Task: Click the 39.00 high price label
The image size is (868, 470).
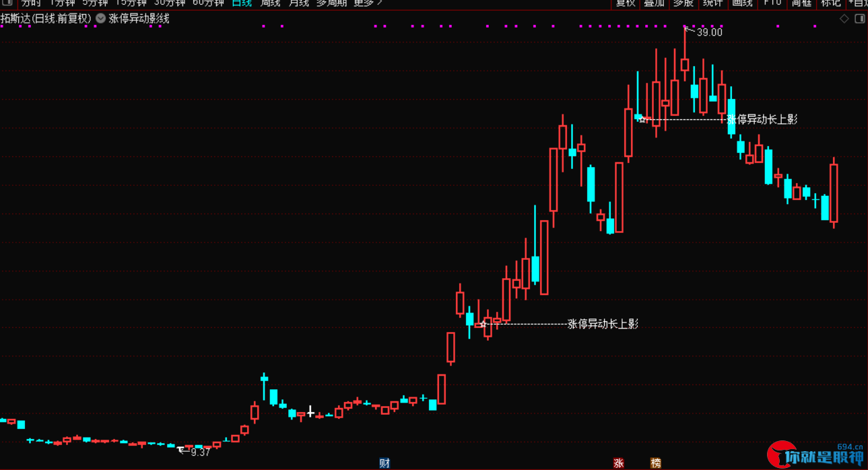Action: point(709,32)
